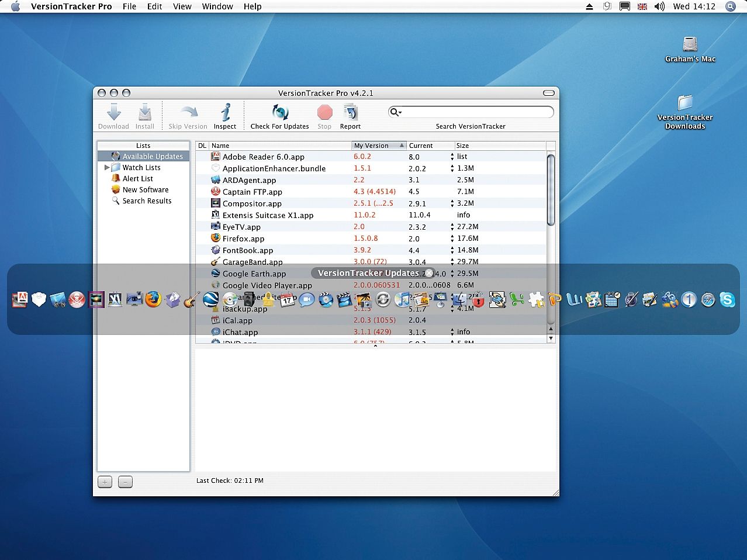Click the version stepper on ApplicationEnhancer row
This screenshot has height=560, width=747.
coord(452,168)
